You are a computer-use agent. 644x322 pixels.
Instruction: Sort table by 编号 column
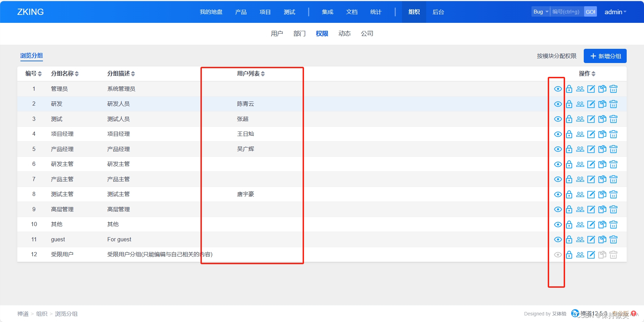pyautogui.click(x=33, y=73)
